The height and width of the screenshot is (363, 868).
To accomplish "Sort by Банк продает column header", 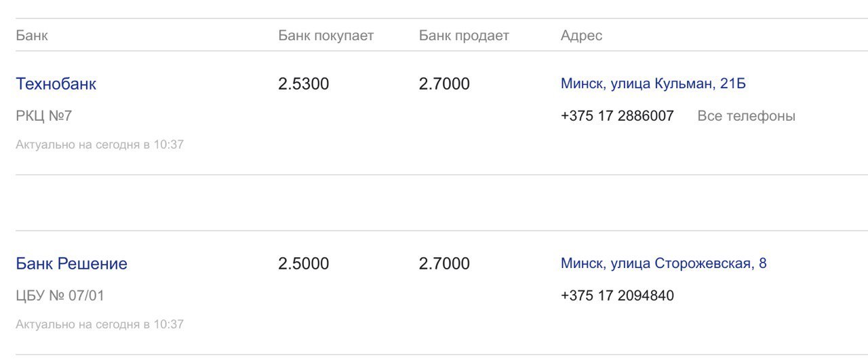I will (464, 35).
